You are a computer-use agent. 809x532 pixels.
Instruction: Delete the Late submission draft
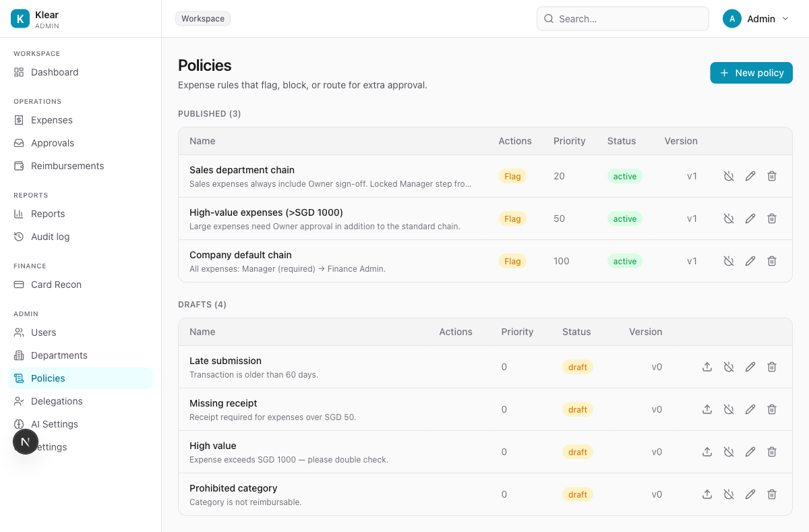tap(772, 367)
